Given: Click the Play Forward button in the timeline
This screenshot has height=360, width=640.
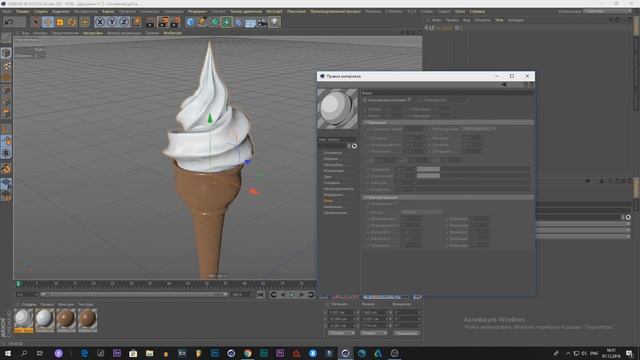Looking at the screenshot, I should click(292, 295).
